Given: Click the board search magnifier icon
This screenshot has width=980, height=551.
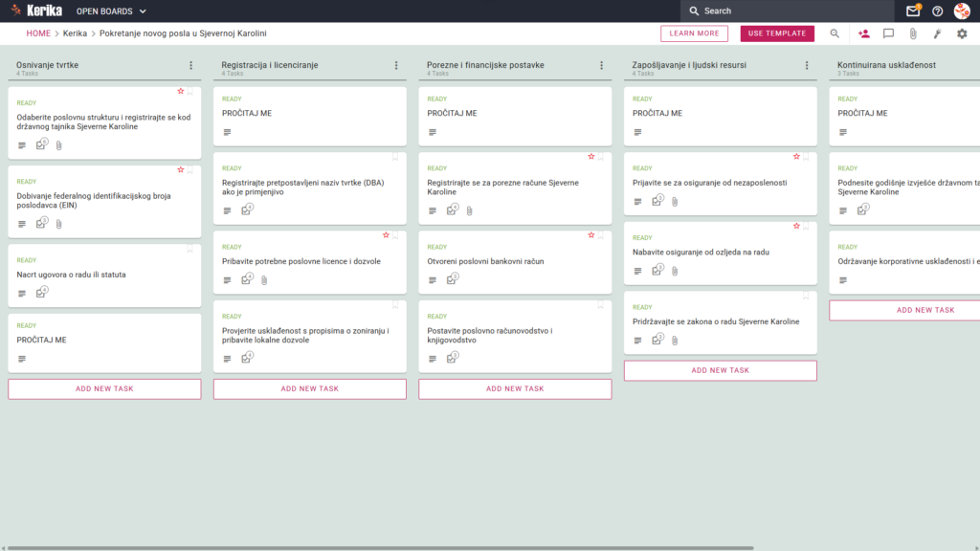Looking at the screenshot, I should 835,33.
